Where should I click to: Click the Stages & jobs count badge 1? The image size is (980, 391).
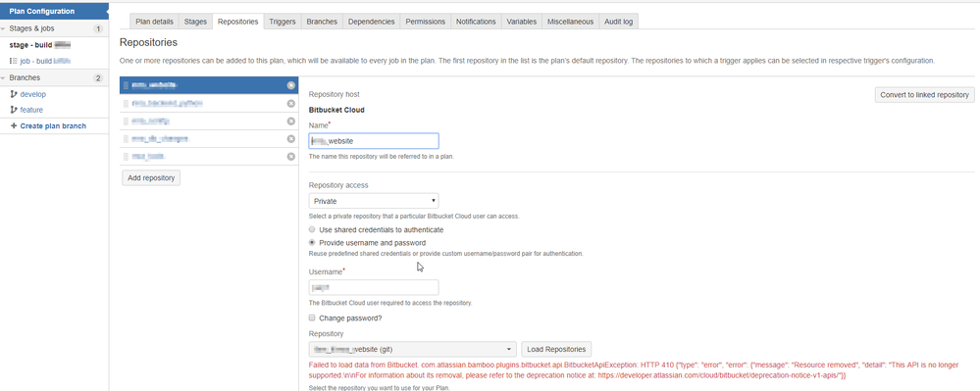98,28
